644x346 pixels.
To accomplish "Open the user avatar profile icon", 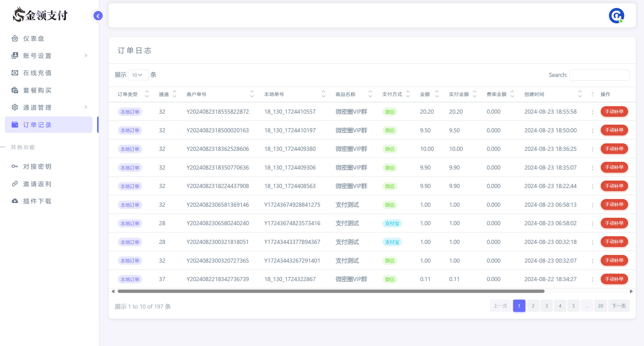I will point(616,16).
